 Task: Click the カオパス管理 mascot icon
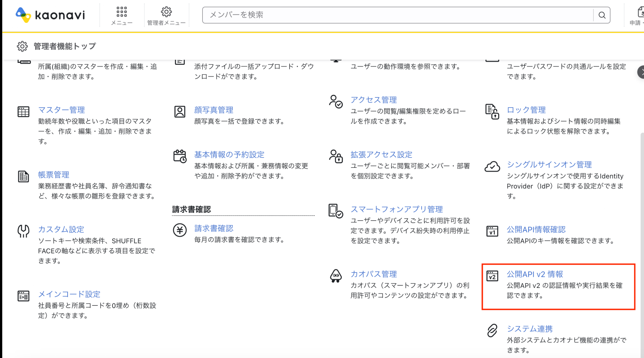coord(336,276)
